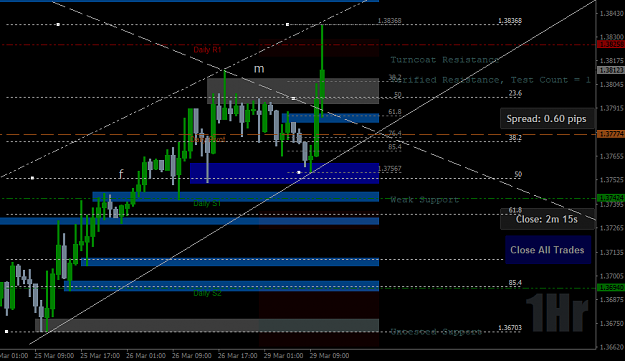Image resolution: width=625 pixels, height=361 pixels.
Task: Click the tall green candle peaking at 1.38368
Action: point(322,71)
